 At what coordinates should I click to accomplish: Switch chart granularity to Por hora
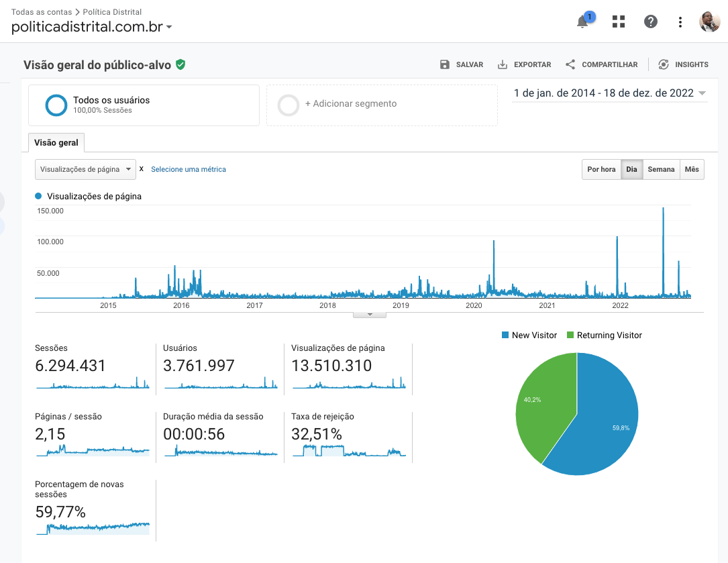tap(601, 170)
